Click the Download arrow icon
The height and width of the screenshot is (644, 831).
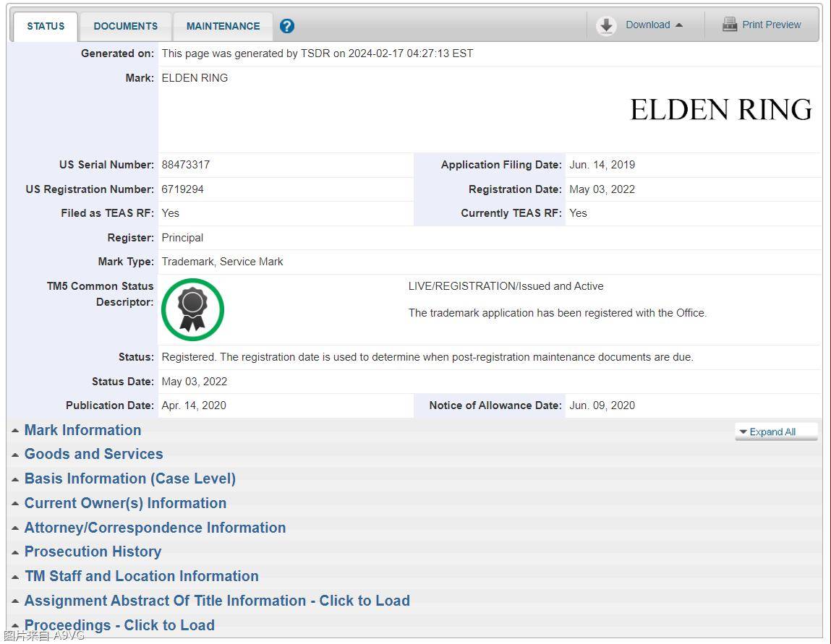606,25
